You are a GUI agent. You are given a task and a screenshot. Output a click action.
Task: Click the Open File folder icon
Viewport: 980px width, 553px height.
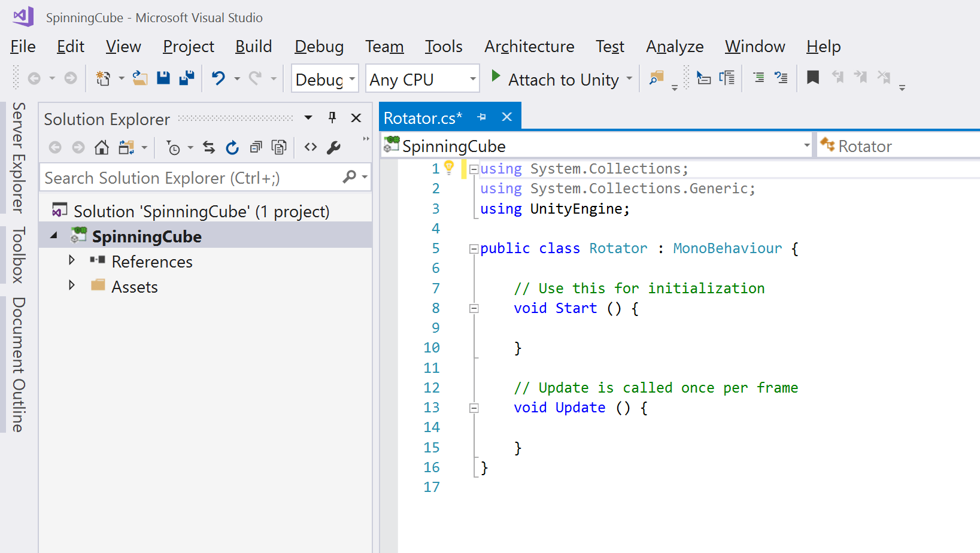[140, 78]
